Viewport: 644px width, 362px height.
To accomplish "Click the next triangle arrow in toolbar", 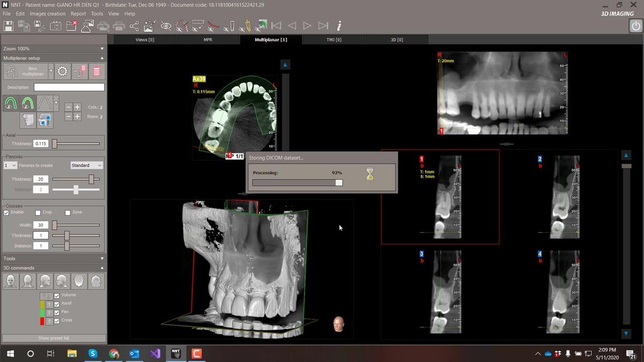I will (307, 25).
